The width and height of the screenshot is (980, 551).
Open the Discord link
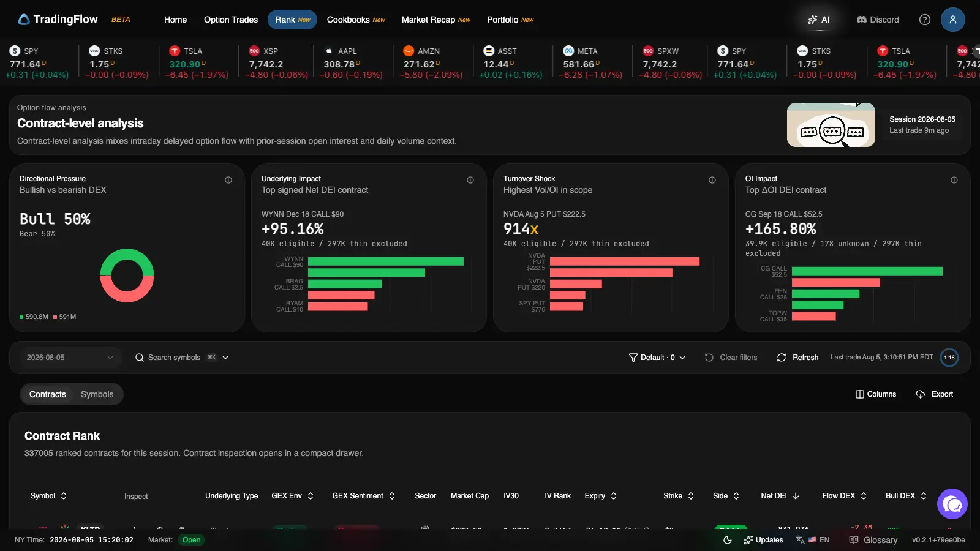click(878, 20)
